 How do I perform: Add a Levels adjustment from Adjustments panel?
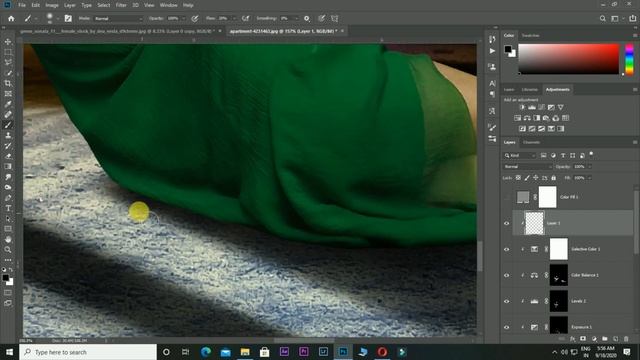532,107
